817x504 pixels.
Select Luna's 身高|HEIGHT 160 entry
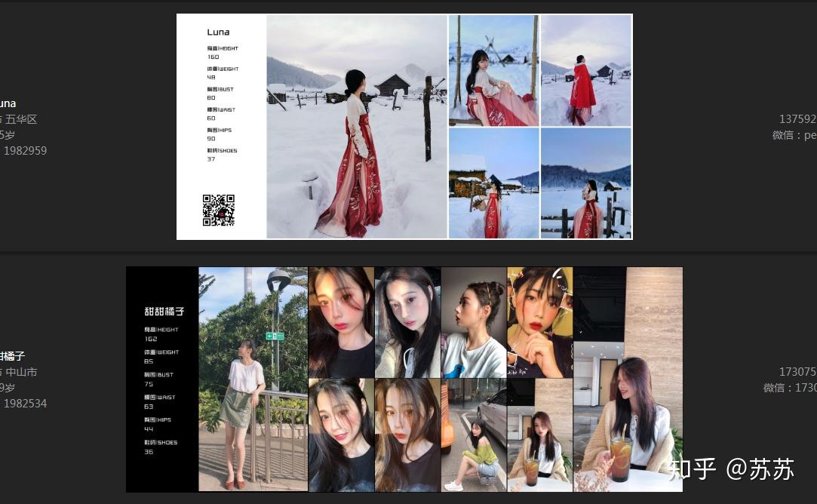223,53
